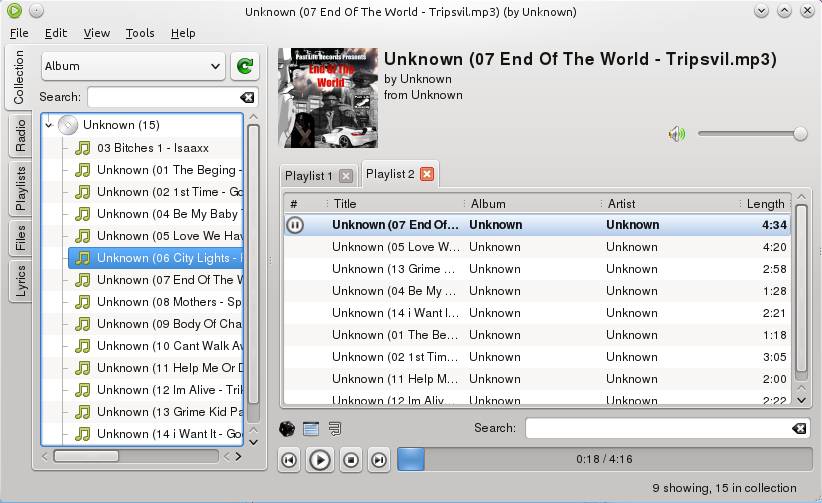Click the album cover art

pos(328,98)
